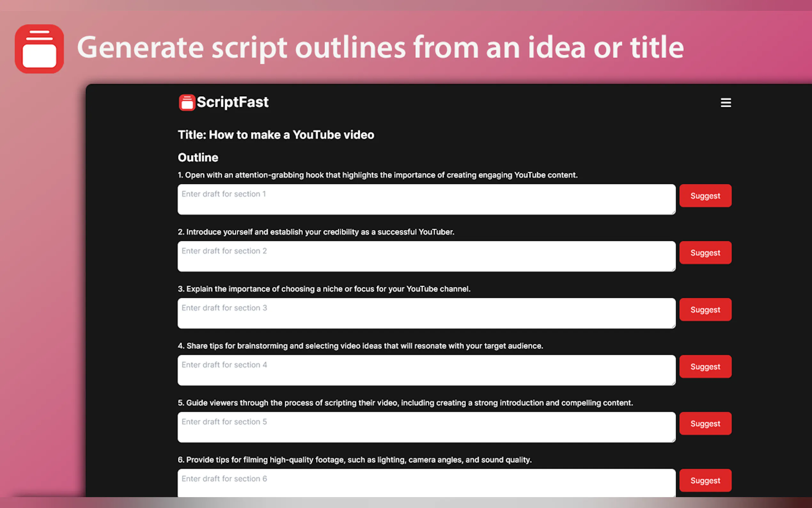Click the Outline heading
This screenshot has width=812, height=508.
pyautogui.click(x=198, y=158)
